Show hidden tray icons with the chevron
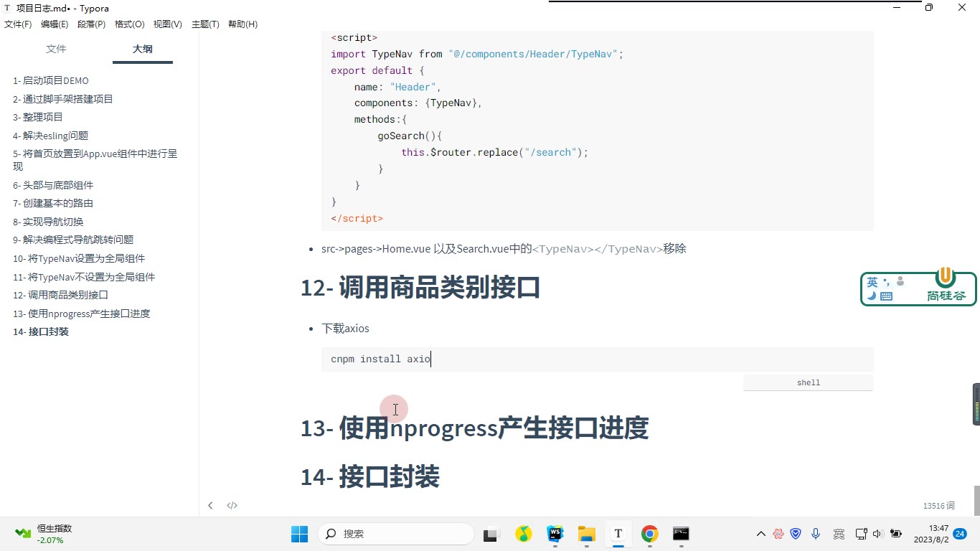The width and height of the screenshot is (980, 551). pyautogui.click(x=761, y=534)
